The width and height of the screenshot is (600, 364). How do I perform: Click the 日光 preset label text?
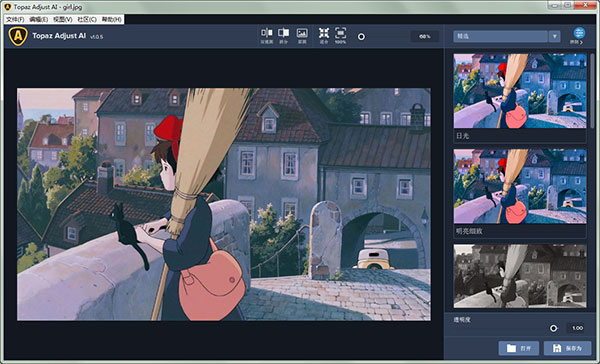pyautogui.click(x=462, y=136)
